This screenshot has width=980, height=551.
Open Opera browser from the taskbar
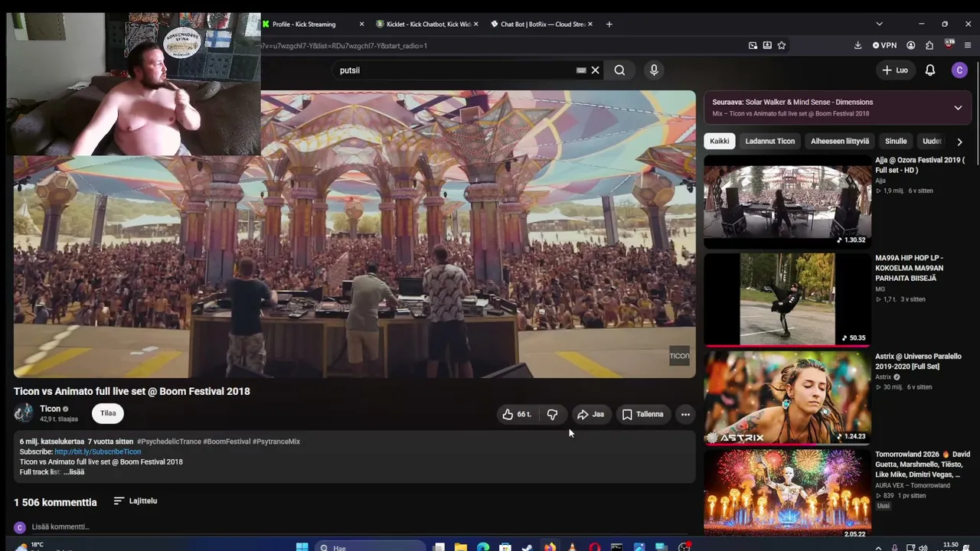[594, 547]
